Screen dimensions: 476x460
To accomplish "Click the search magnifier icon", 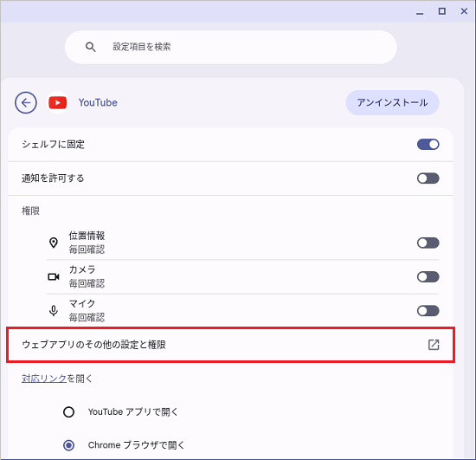I will coord(91,47).
